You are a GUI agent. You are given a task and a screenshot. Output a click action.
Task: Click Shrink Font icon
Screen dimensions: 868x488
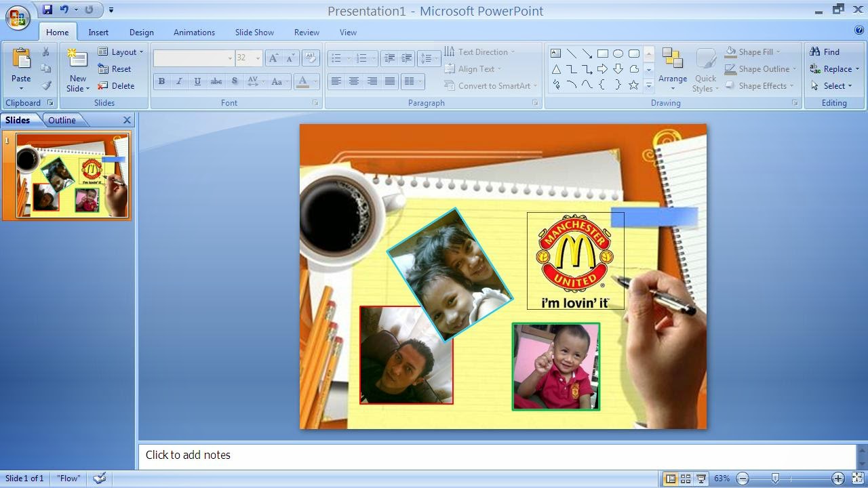coord(290,58)
